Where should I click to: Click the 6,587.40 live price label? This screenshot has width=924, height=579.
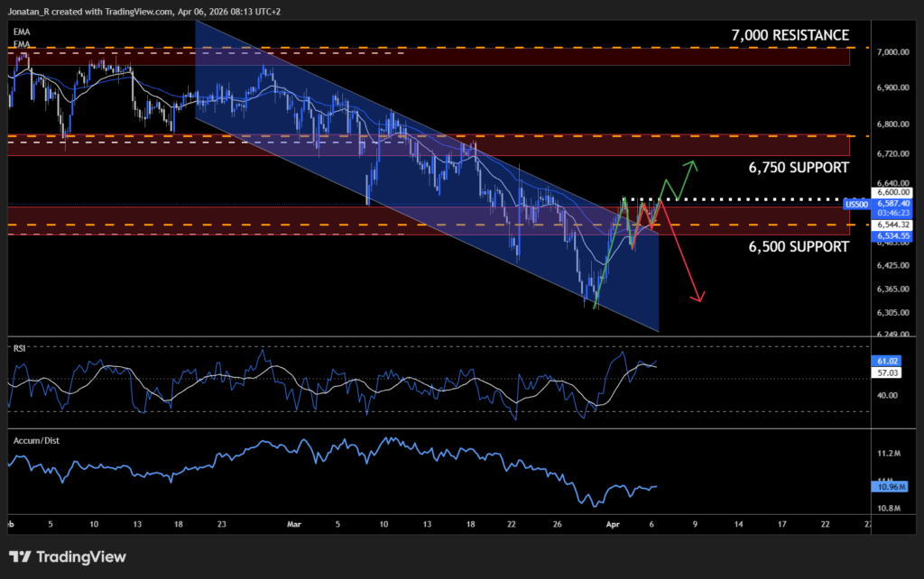tap(894, 205)
